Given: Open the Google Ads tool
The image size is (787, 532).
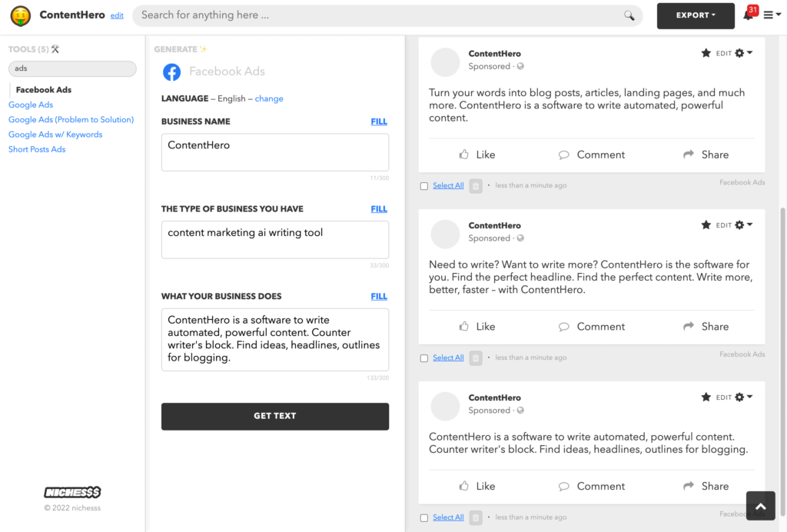Looking at the screenshot, I should click(31, 105).
